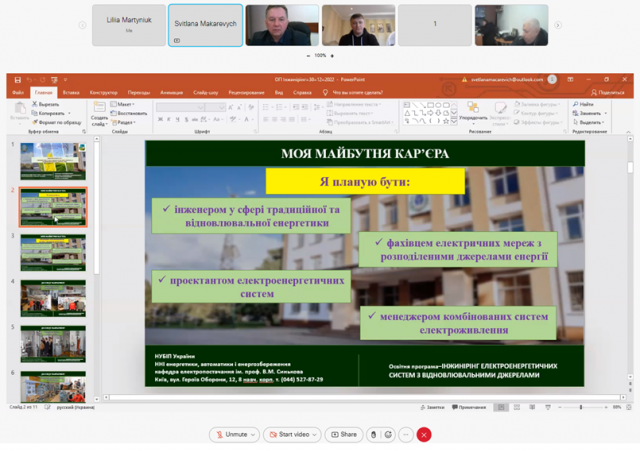Viewport: 640px width, 452px height.
Task: Open the Quick Access Toolbar customize arrow
Action: [x=65, y=80]
